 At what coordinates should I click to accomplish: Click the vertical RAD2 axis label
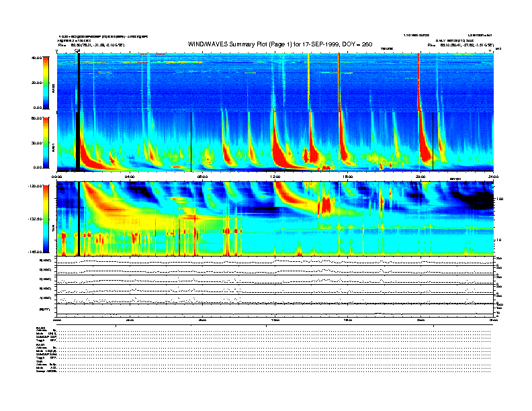(x=54, y=89)
